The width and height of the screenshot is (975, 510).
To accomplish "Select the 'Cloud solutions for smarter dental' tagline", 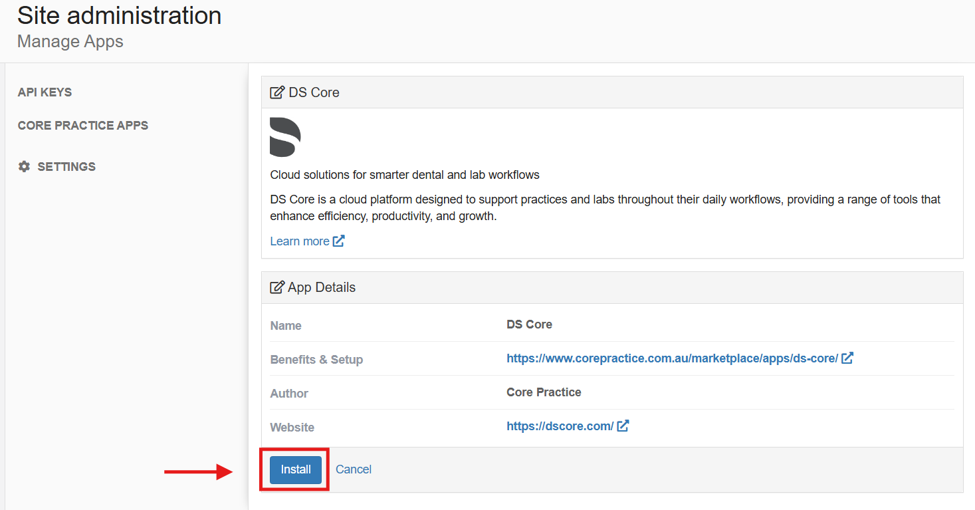I will (x=405, y=175).
